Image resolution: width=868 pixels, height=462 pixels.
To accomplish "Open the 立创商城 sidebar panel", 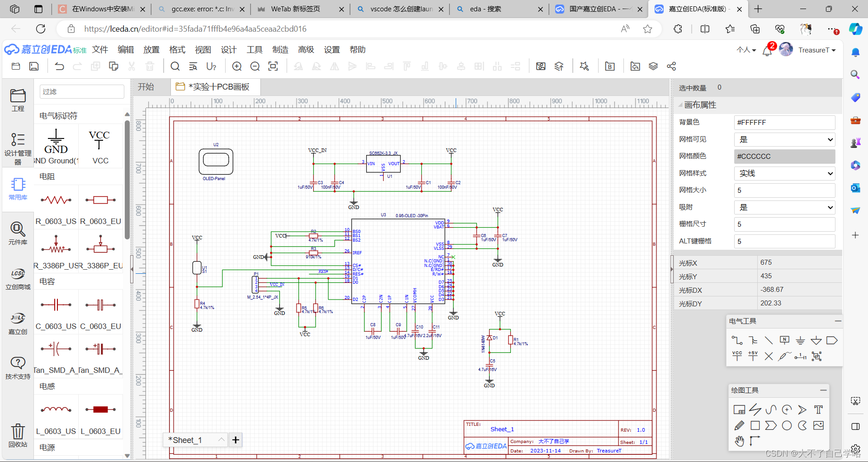I will [x=18, y=278].
